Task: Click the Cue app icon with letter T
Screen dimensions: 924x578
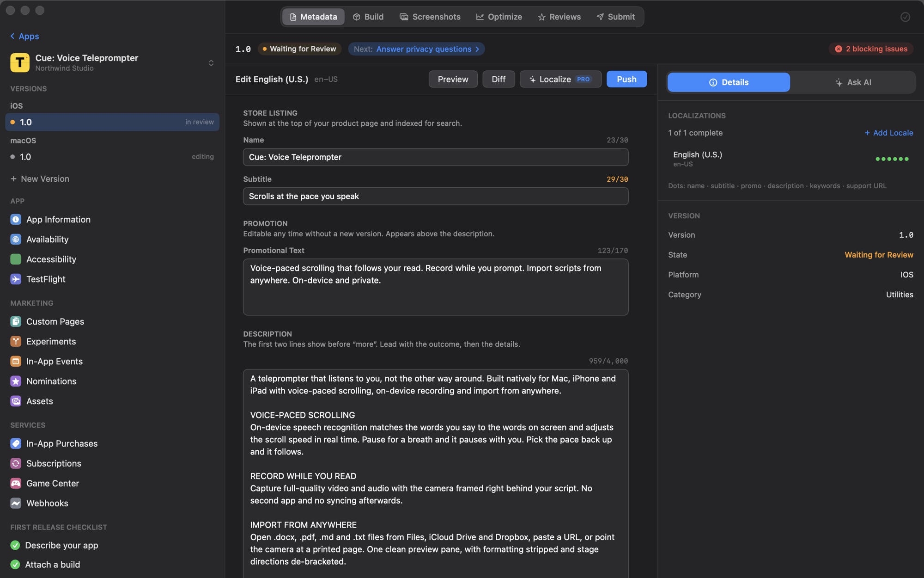Action: [x=20, y=62]
